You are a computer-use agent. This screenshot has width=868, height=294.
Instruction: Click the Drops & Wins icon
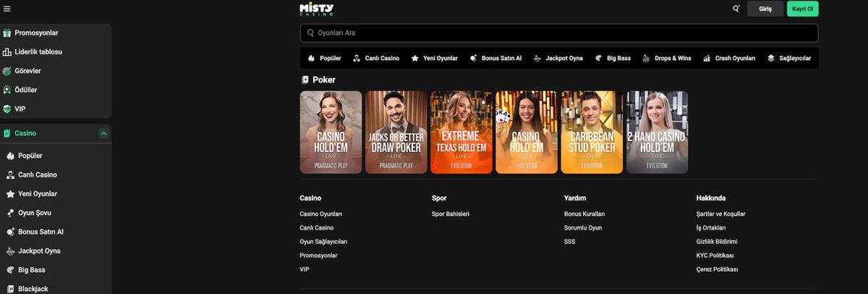coord(646,58)
